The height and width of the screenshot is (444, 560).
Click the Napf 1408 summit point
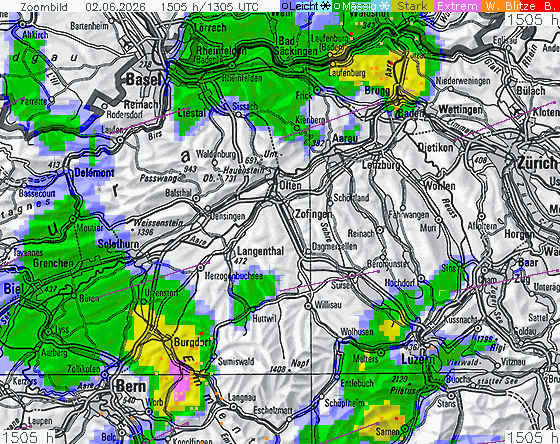[289, 370]
